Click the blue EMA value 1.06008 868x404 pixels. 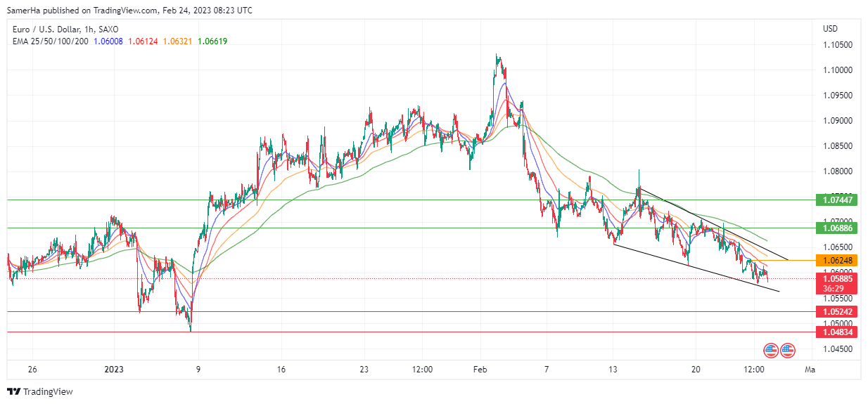[108, 41]
